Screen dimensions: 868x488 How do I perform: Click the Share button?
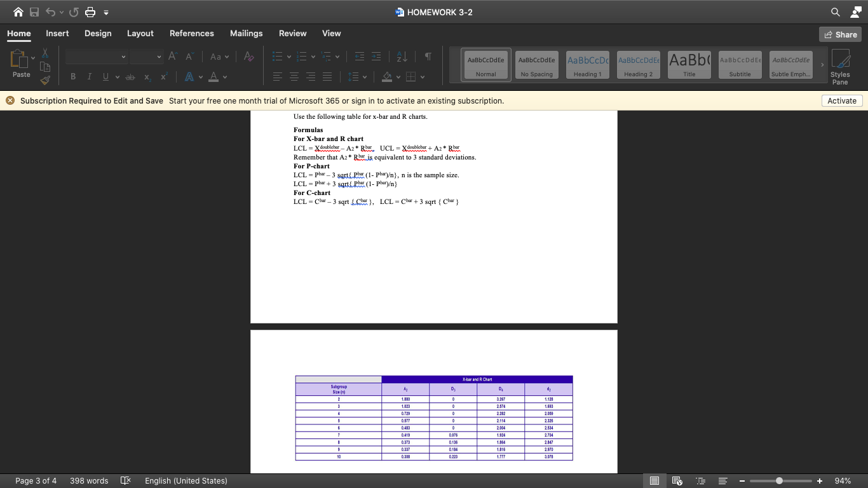[840, 34]
